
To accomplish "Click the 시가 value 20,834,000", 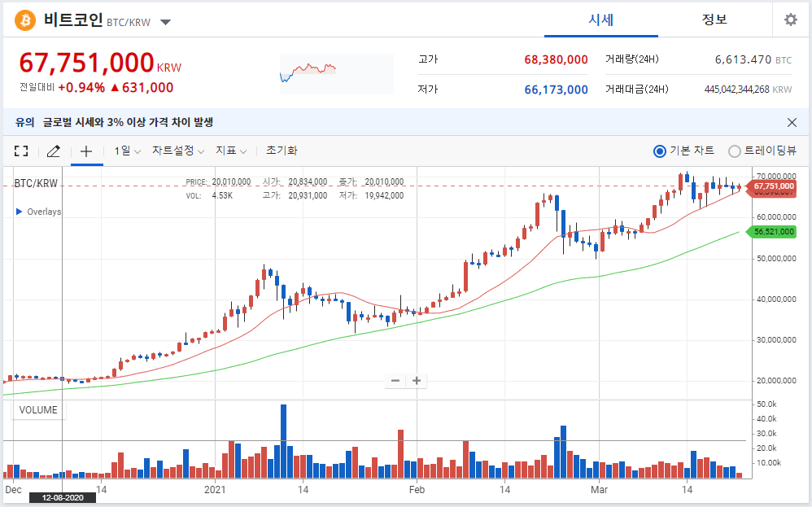I will (308, 181).
